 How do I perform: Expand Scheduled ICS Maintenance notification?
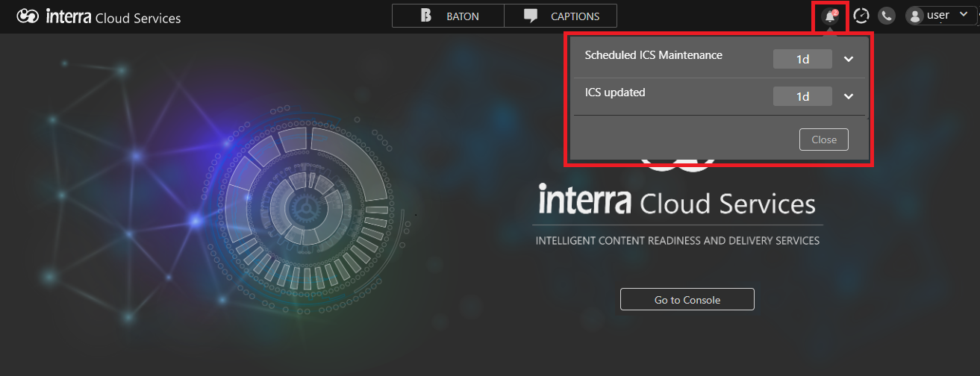(x=849, y=59)
